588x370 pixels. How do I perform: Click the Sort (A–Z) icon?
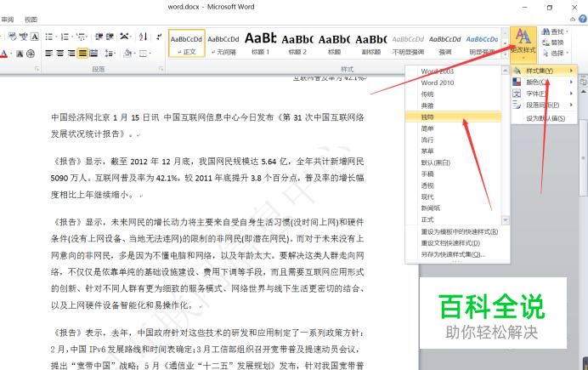[x=143, y=37]
